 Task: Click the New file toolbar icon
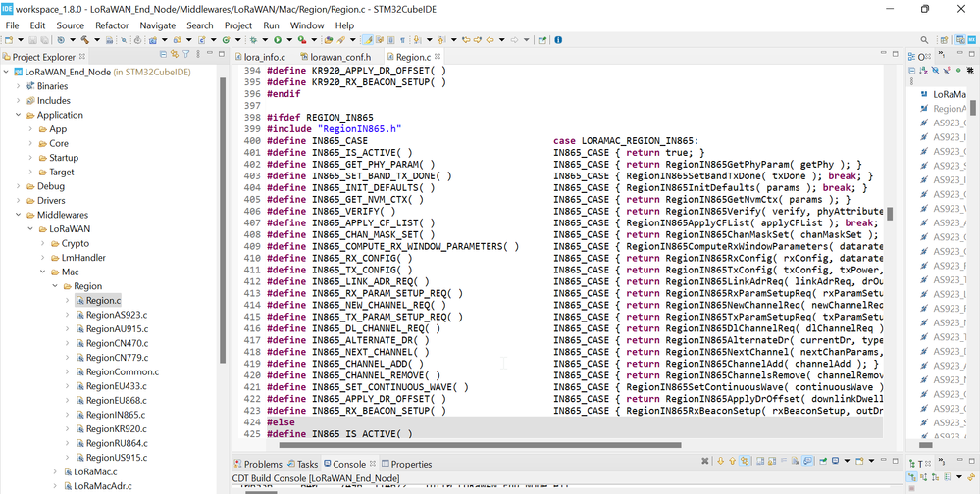click(x=9, y=39)
